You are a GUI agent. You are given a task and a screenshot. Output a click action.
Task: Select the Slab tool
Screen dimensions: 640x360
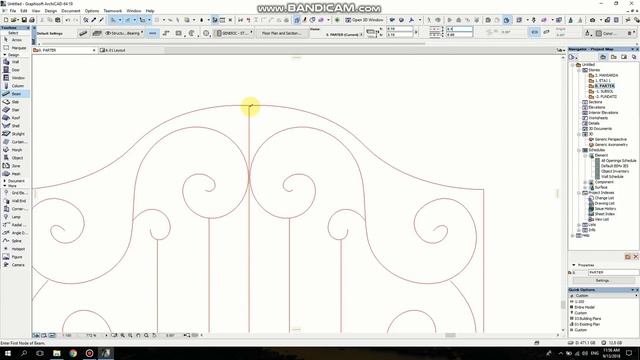(15, 102)
